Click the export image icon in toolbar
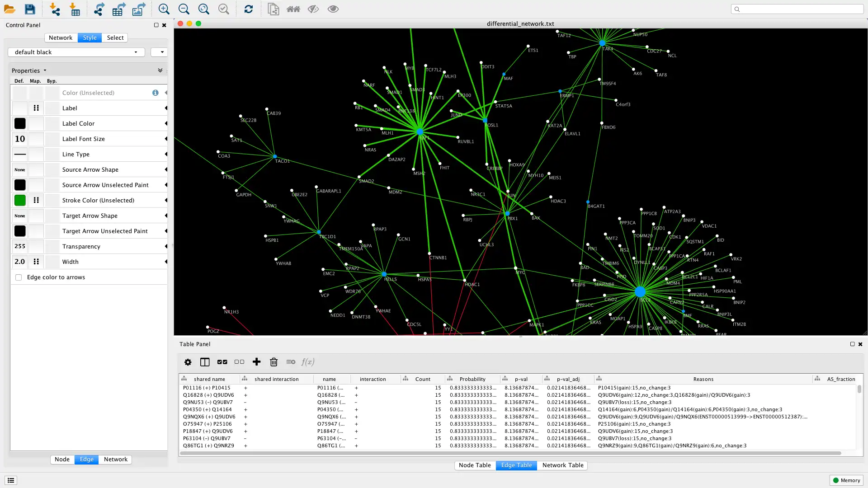Viewport: 868px width, 488px height. [x=138, y=9]
